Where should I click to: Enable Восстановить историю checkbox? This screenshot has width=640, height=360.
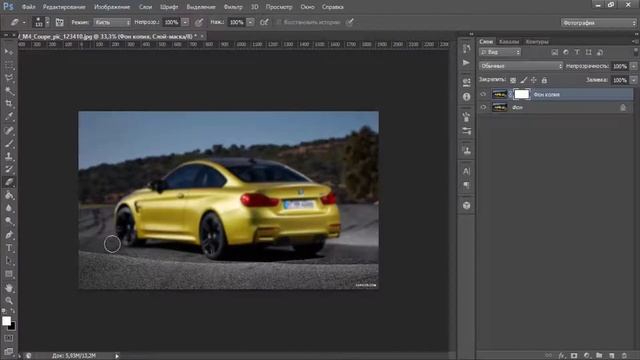[x=279, y=22]
